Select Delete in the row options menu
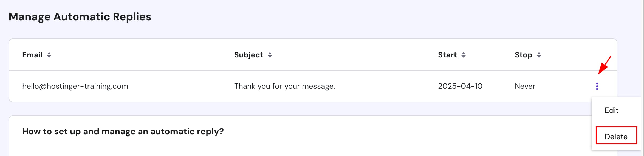This screenshot has height=156, width=644. click(616, 136)
